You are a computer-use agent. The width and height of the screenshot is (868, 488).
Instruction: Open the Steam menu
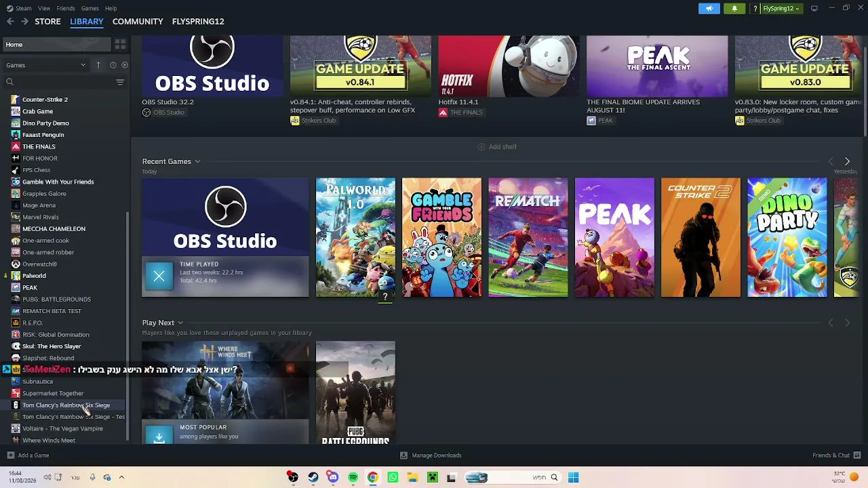[24, 9]
